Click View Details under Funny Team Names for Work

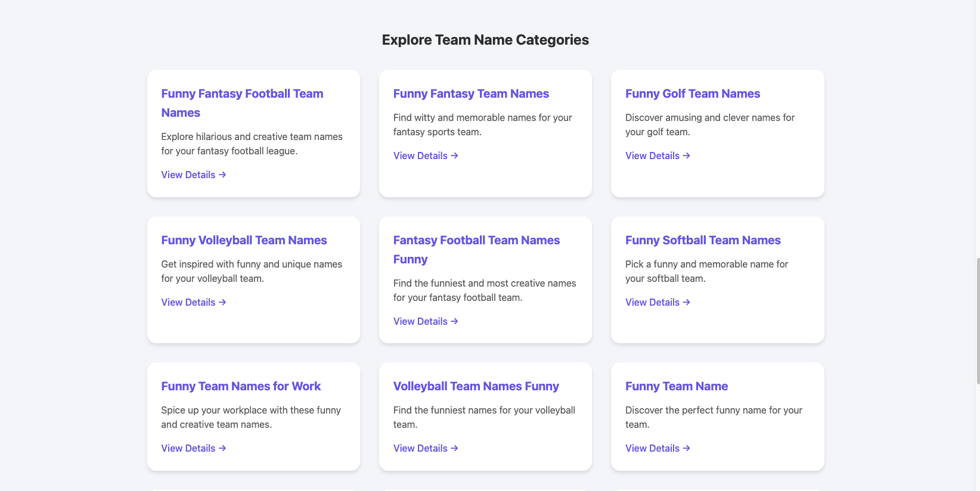coord(194,448)
